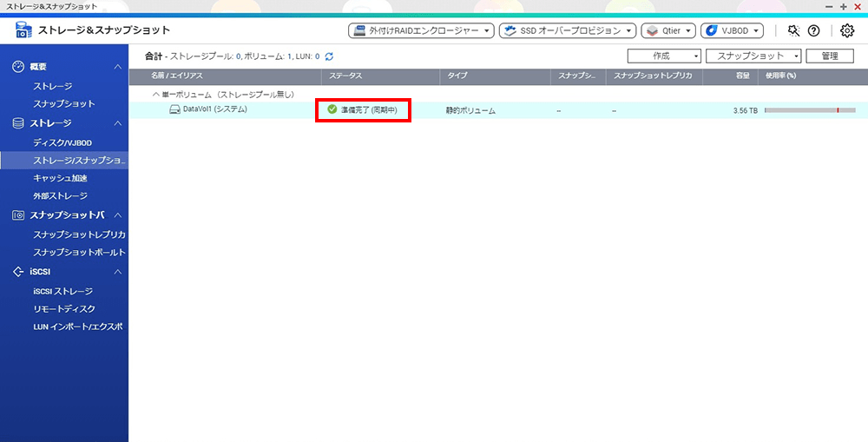Collapse the ストレージ sidebar section chevron
Screen dimensions: 868x442
(118, 123)
